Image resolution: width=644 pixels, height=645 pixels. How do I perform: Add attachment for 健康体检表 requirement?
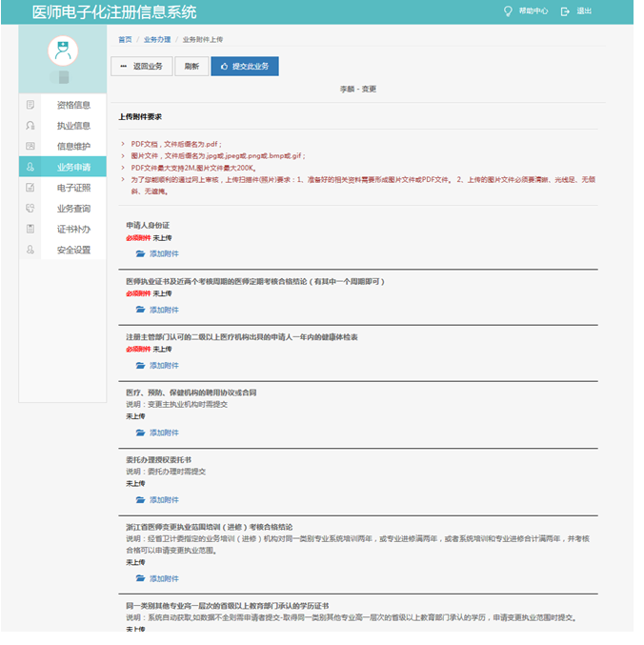click(x=163, y=366)
